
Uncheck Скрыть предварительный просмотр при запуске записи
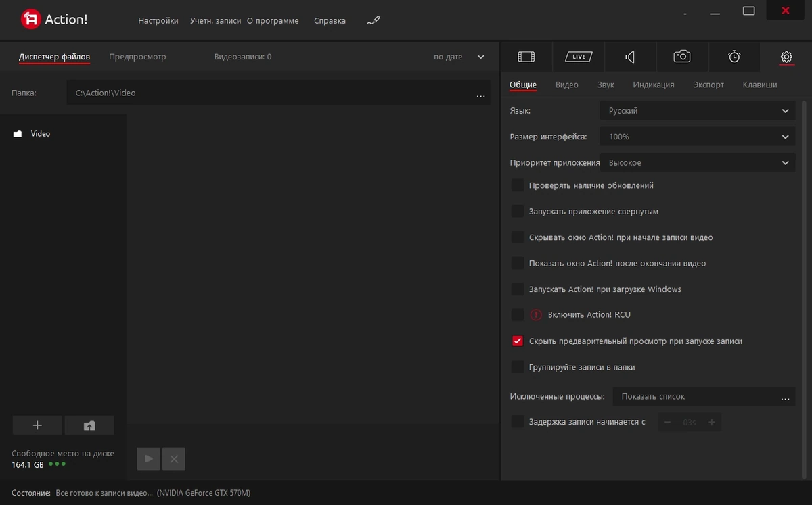point(518,341)
